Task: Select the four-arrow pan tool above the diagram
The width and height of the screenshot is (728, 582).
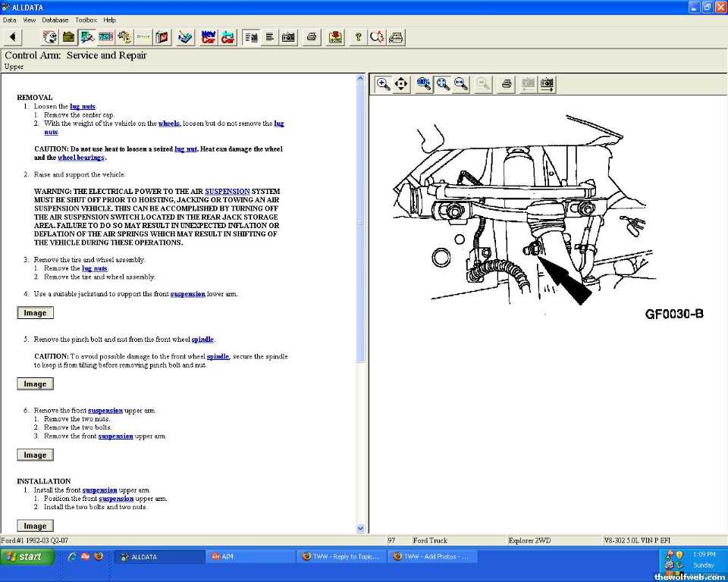Action: click(401, 83)
